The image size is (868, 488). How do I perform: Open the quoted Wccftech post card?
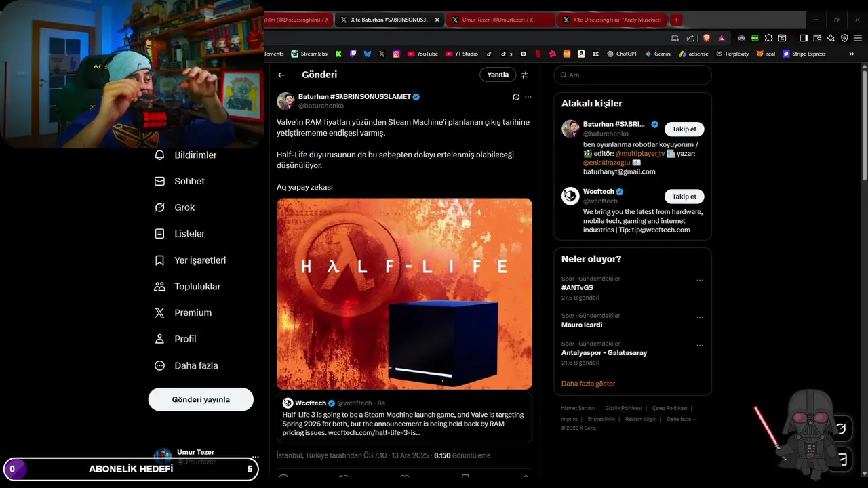404,418
